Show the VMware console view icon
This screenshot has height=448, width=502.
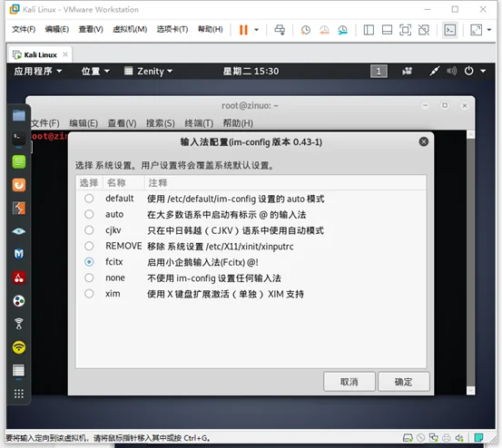(450, 30)
